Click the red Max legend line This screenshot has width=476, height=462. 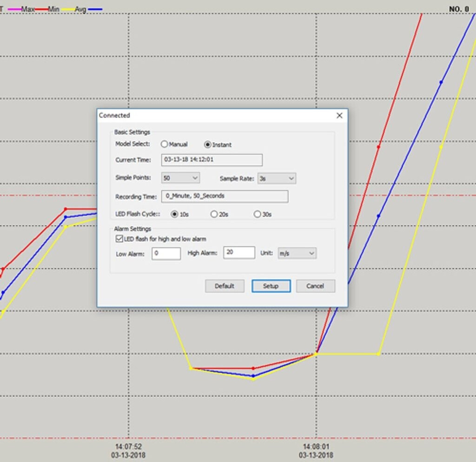pyautogui.click(x=41, y=9)
